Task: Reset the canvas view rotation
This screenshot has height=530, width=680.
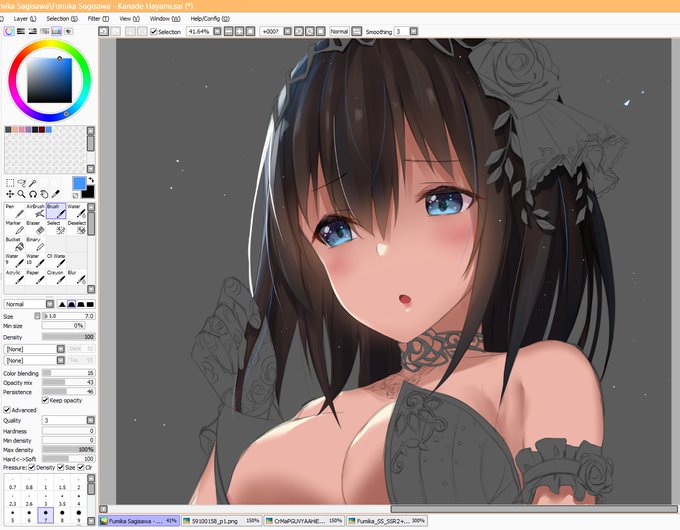Action: [320, 31]
